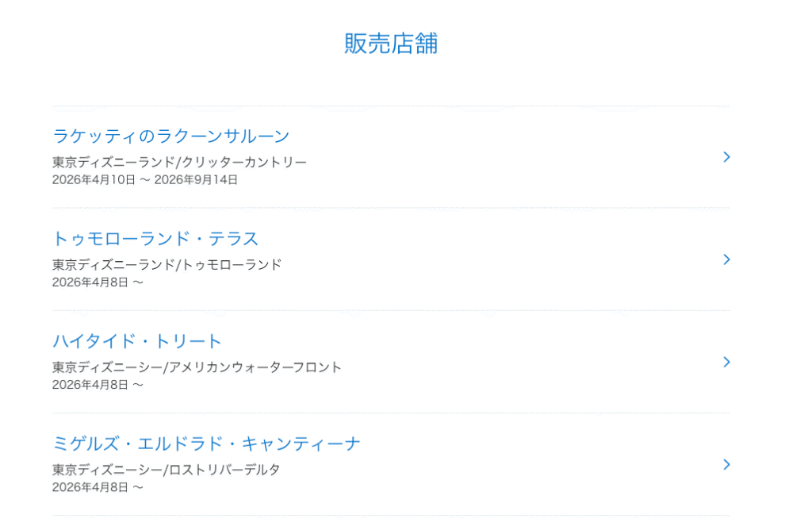Viewport: 812px width, 530px height.
Task: Visit the ミゲルズ・エルドラド・キャンティーナ store page
Action: click(206, 444)
